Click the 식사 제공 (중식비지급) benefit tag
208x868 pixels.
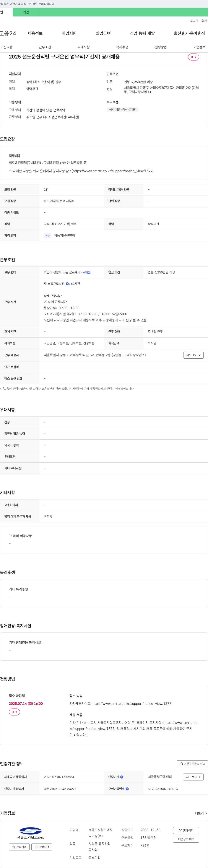point(123,109)
